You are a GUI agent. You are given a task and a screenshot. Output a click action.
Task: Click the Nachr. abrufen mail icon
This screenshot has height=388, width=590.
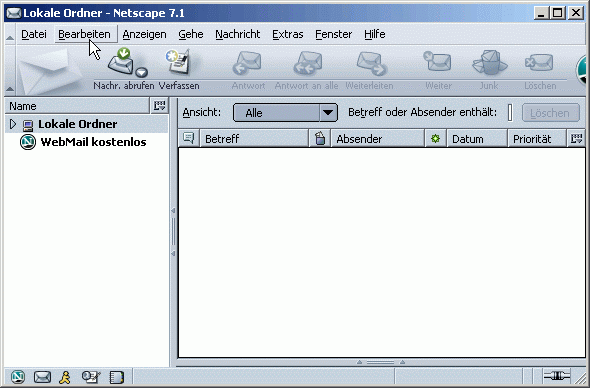click(x=120, y=62)
